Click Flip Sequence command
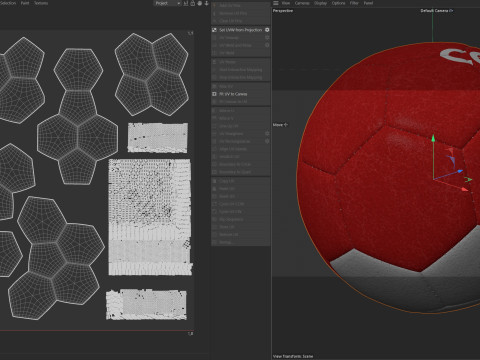 (231, 219)
